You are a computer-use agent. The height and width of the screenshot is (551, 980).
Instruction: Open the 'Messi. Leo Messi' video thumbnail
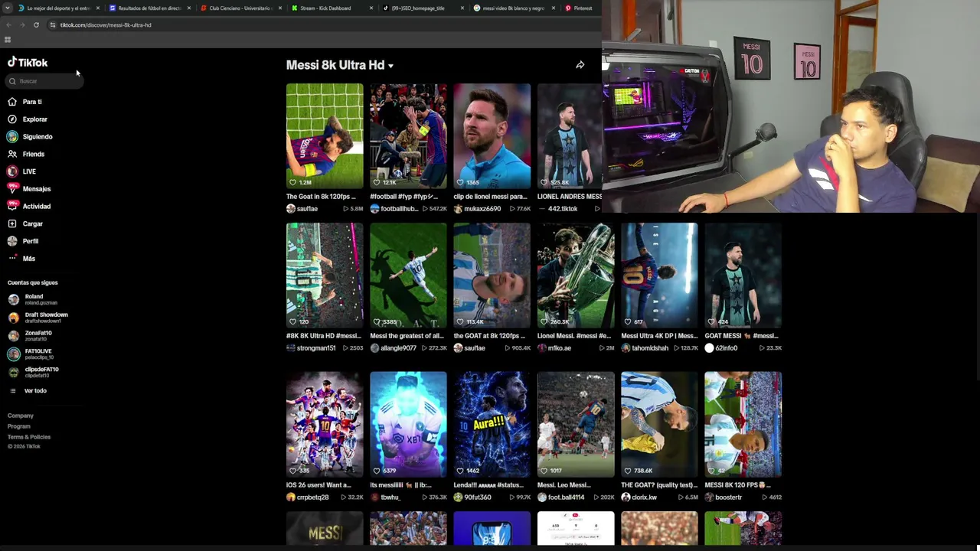coord(576,425)
